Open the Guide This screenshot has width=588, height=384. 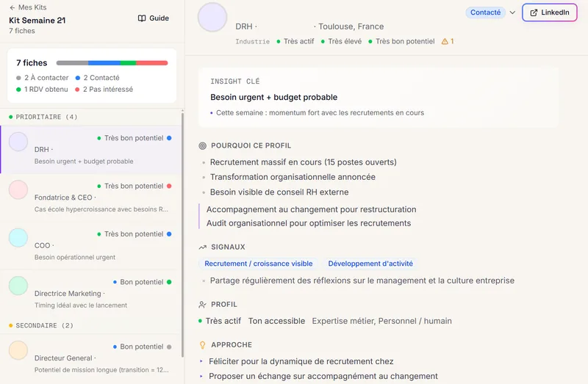[154, 18]
